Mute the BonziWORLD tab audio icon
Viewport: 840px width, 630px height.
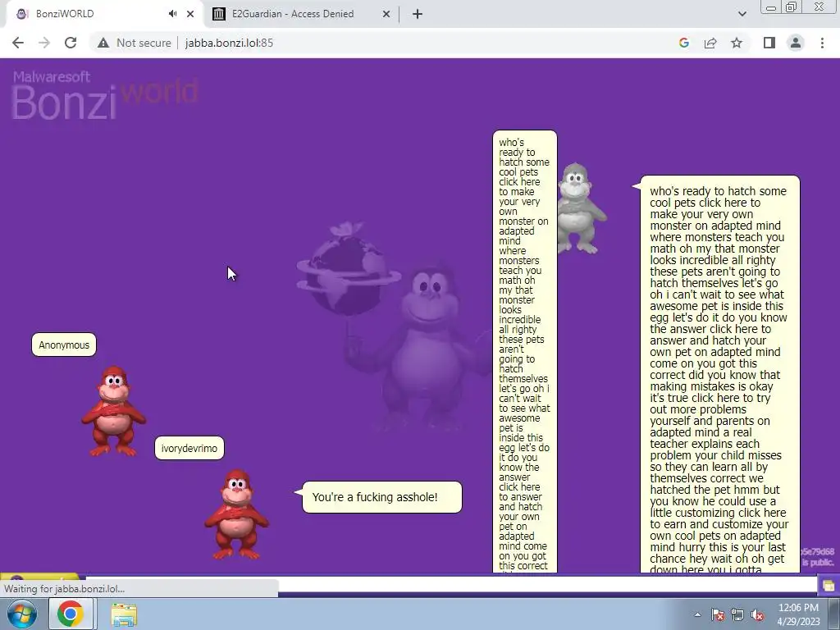[172, 14]
